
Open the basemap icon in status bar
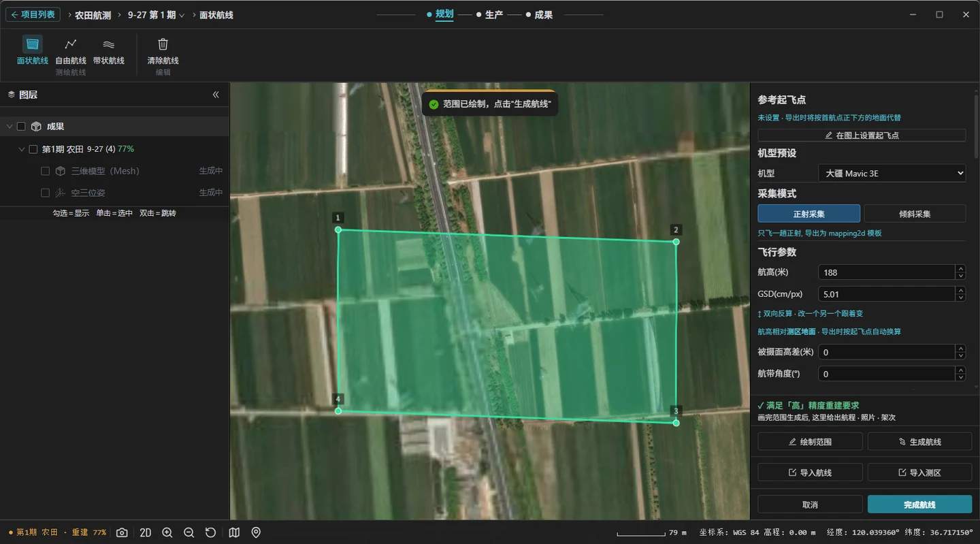[x=234, y=532]
